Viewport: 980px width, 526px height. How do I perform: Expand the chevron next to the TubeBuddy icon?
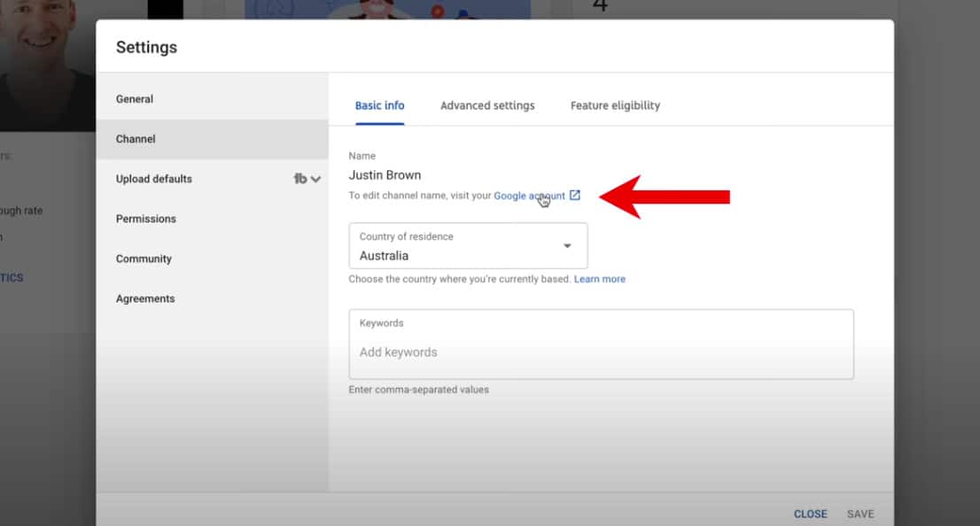coord(315,179)
